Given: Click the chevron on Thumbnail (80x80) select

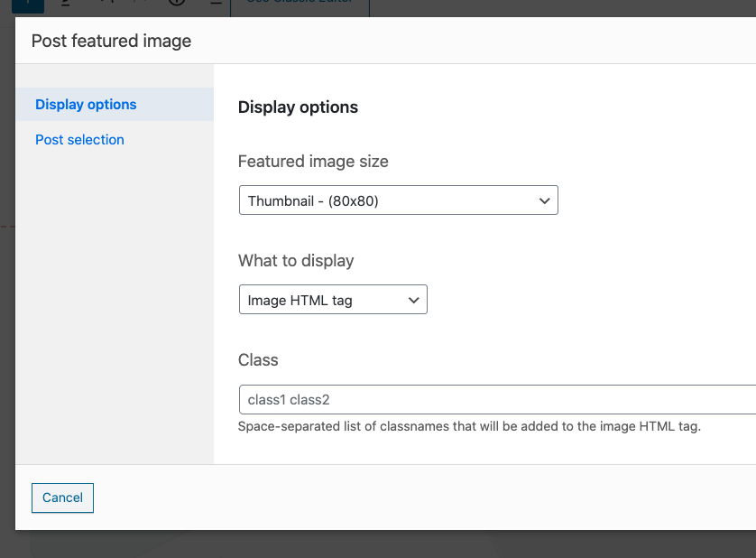Looking at the screenshot, I should click(x=544, y=200).
